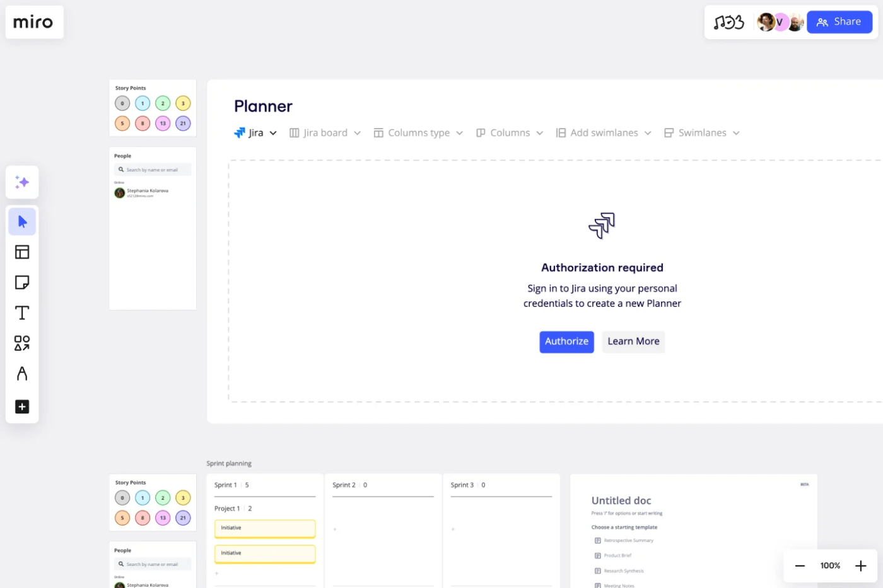Open the Columns type dropdown
883x588 pixels.
click(418, 133)
